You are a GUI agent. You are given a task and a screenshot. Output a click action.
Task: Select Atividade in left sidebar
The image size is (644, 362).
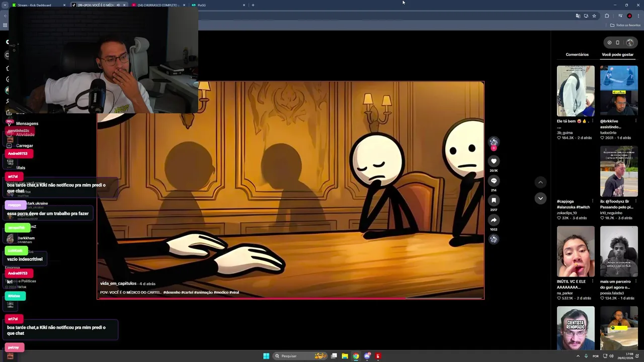click(x=25, y=135)
